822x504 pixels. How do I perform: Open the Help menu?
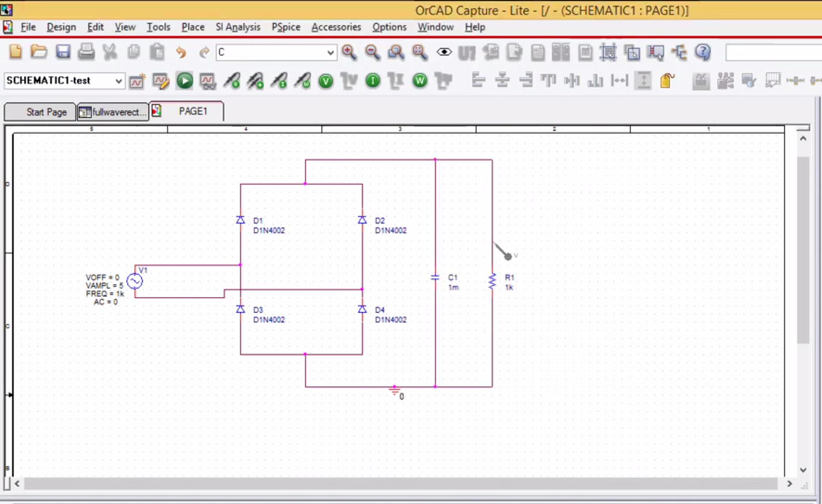(475, 27)
